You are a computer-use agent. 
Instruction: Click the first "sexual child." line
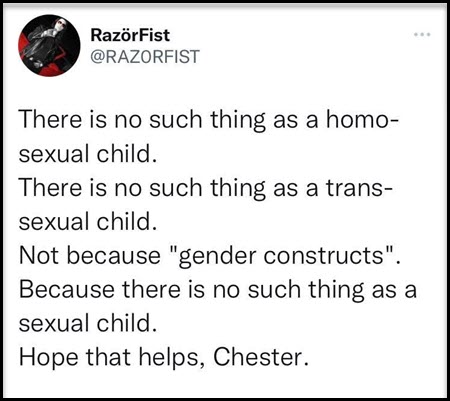point(88,154)
